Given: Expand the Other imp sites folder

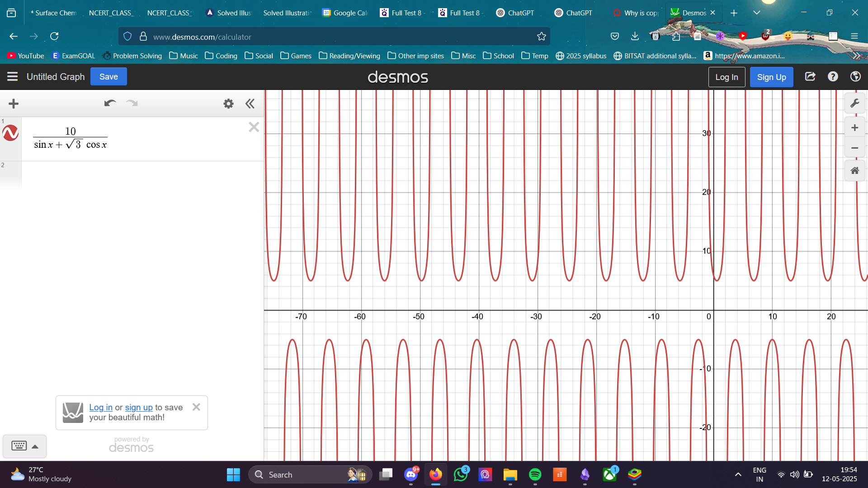Looking at the screenshot, I should [x=416, y=56].
